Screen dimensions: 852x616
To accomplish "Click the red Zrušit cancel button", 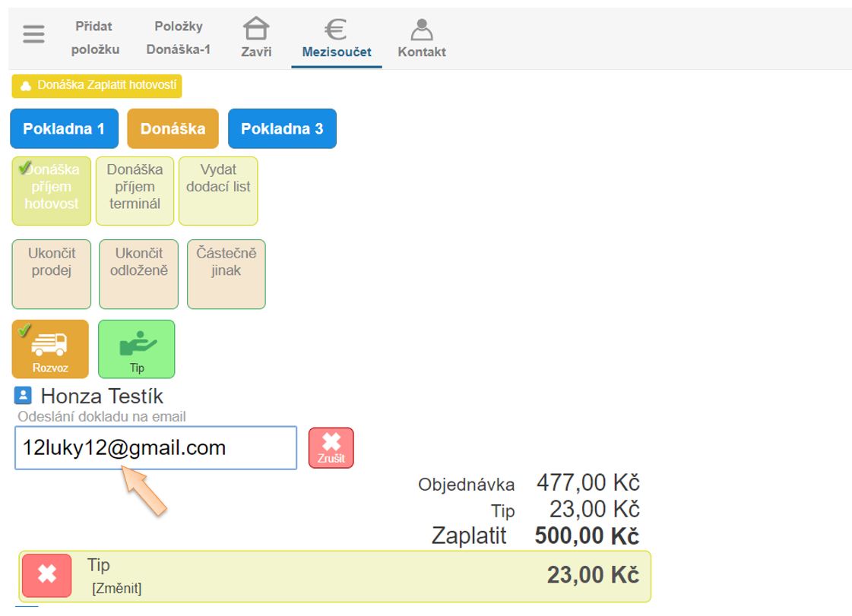I will click(x=331, y=447).
